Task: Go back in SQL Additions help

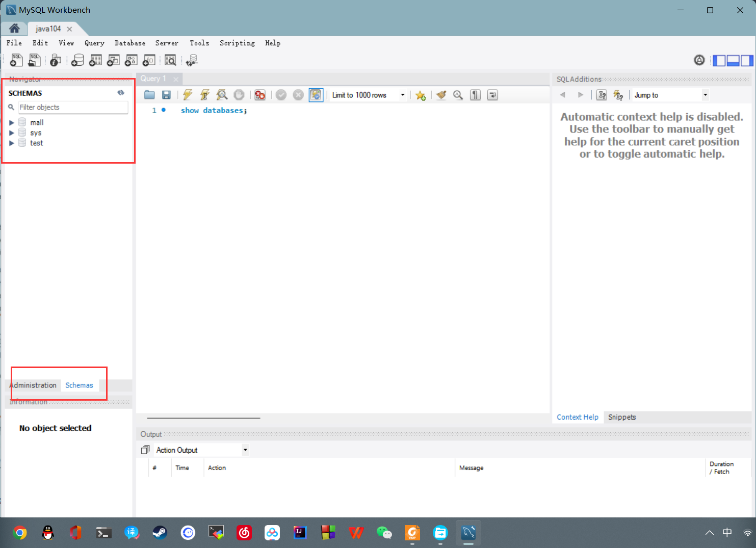Action: coord(563,95)
